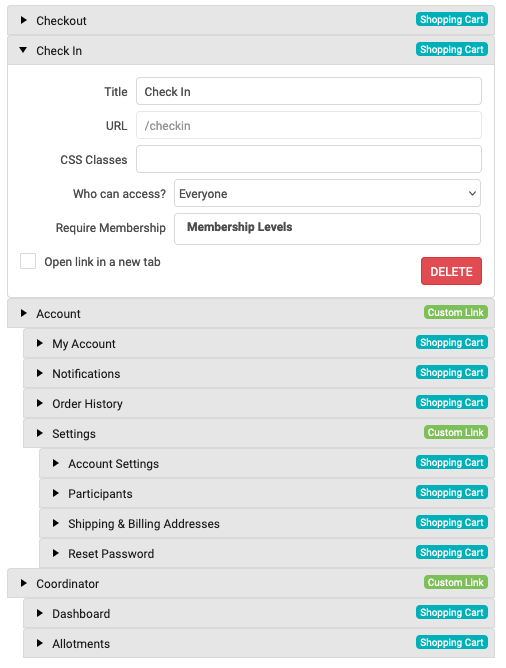Expand the Participants item arrow
This screenshot has height=668, width=506.
click(56, 493)
